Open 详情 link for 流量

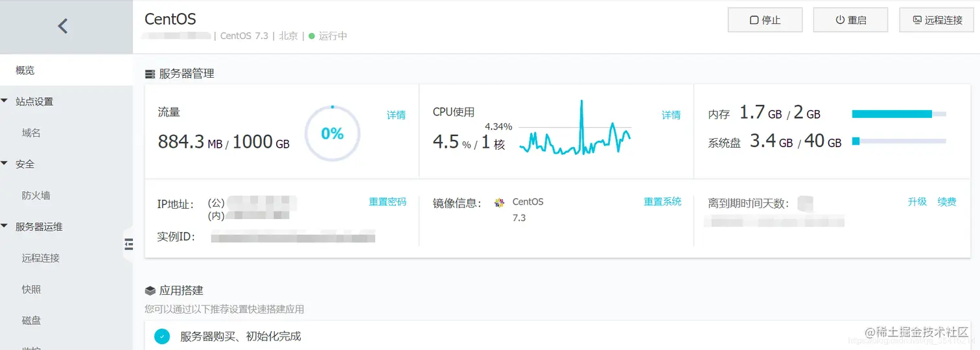[396, 115]
